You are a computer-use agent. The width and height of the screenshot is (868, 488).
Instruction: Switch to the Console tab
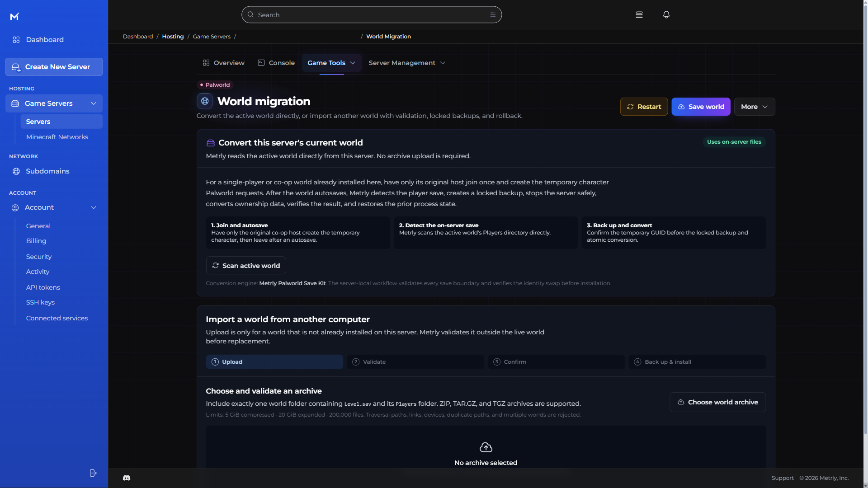276,63
